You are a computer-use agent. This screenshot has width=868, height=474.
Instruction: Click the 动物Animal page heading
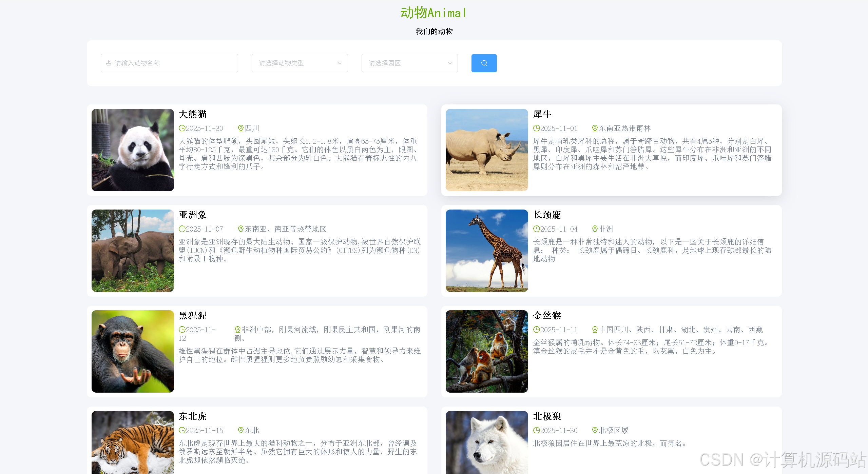pyautogui.click(x=434, y=13)
